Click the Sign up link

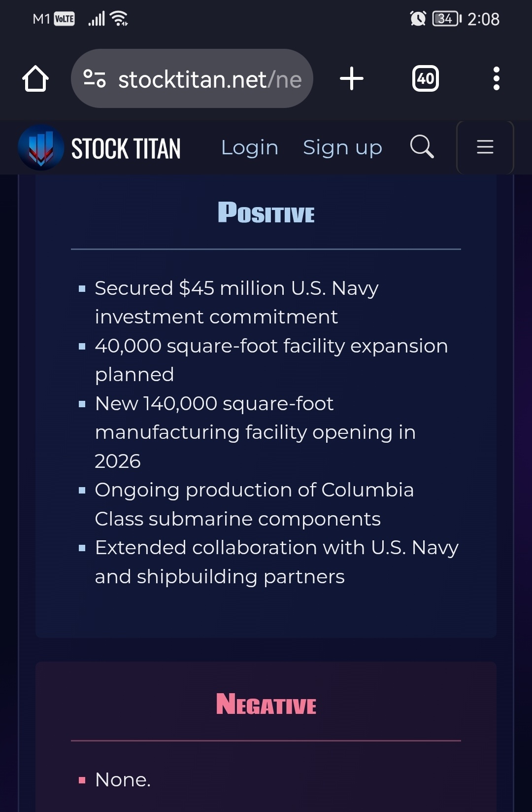[x=342, y=147]
